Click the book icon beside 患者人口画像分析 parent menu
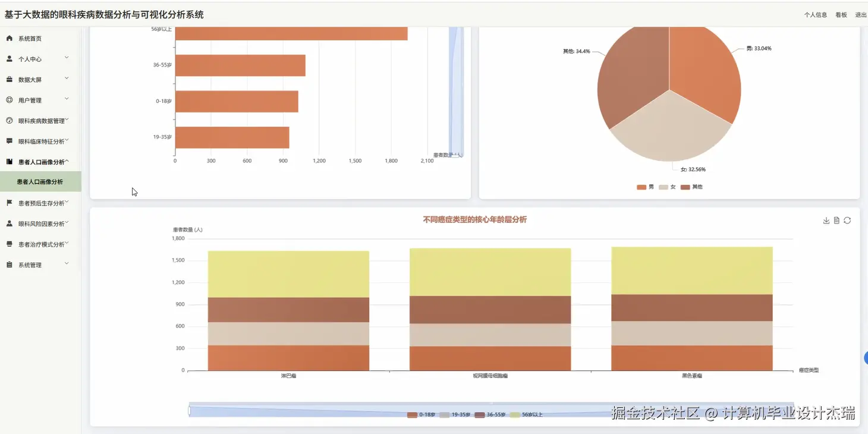Image resolution: width=868 pixels, height=434 pixels. coord(10,162)
